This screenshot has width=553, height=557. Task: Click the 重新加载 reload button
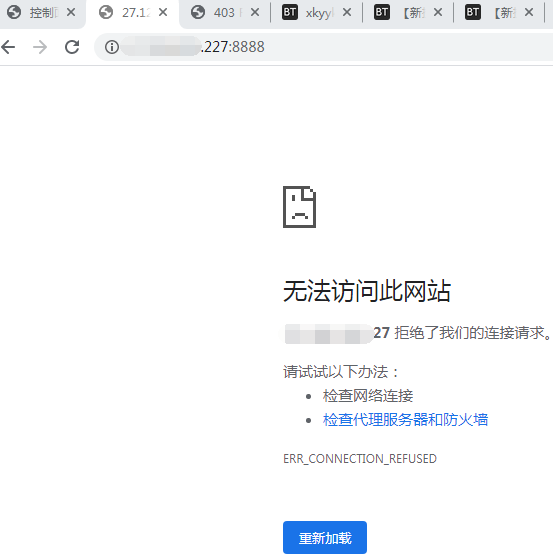(325, 537)
